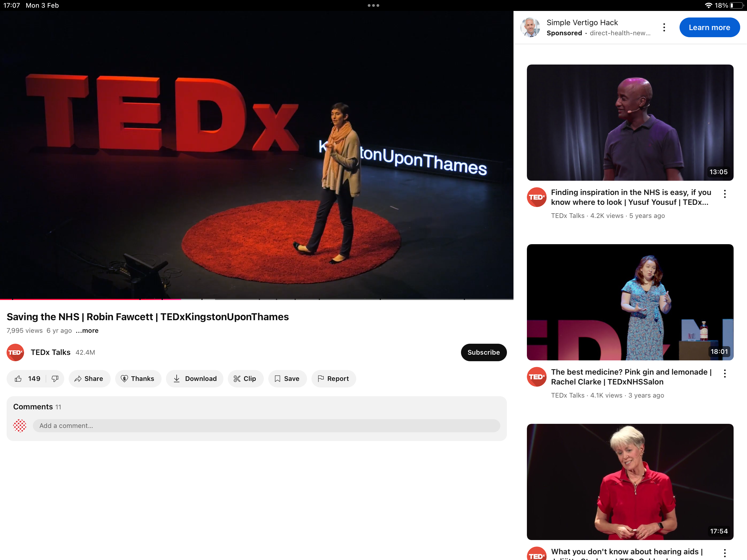Subscribe to TEDx Talks channel

point(484,352)
